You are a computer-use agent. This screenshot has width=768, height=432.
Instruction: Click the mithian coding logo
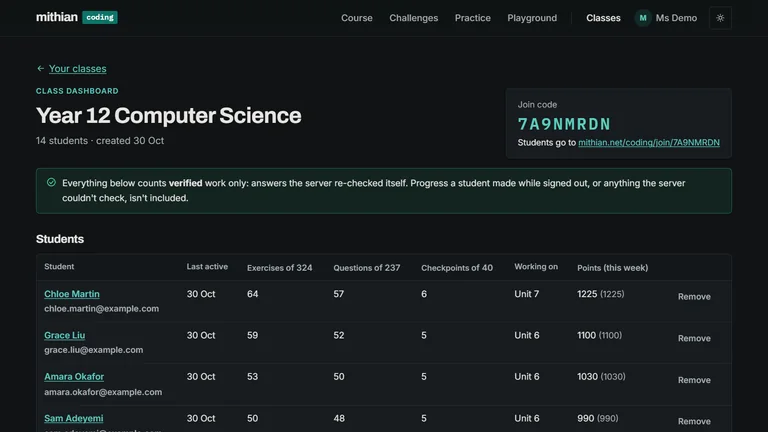(x=76, y=17)
